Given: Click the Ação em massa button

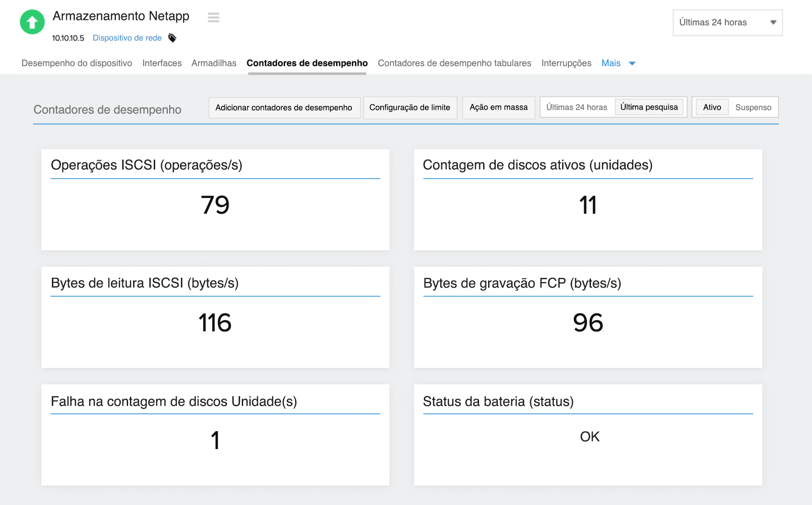Looking at the screenshot, I should [x=498, y=107].
